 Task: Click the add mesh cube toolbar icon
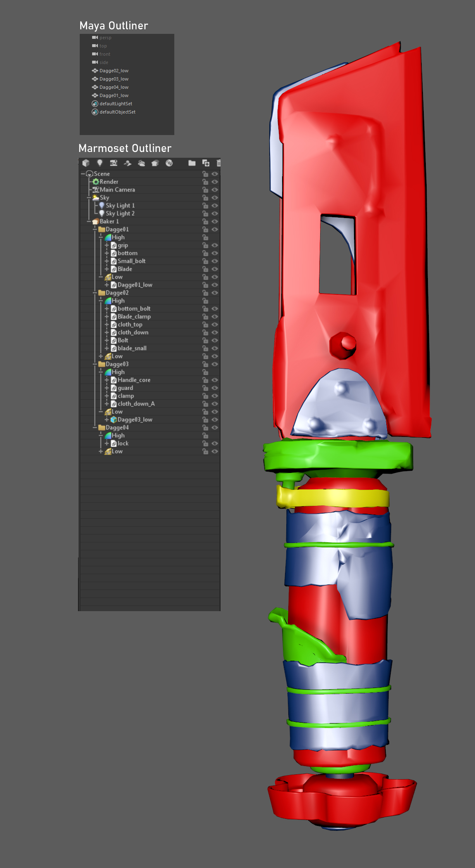coord(86,163)
